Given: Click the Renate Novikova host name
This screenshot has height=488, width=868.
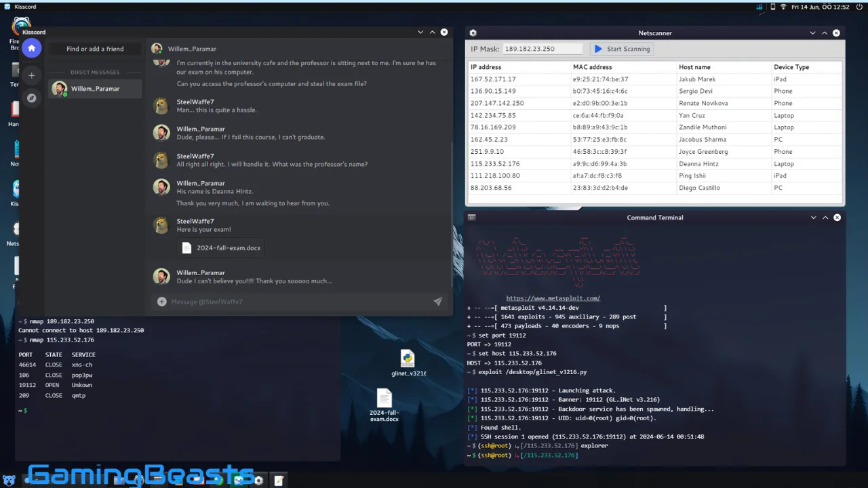Looking at the screenshot, I should 703,103.
